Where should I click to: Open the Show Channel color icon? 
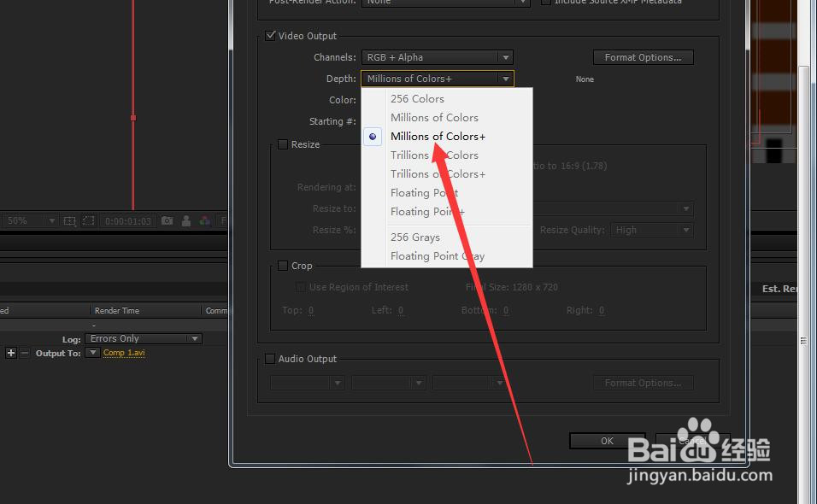point(205,220)
